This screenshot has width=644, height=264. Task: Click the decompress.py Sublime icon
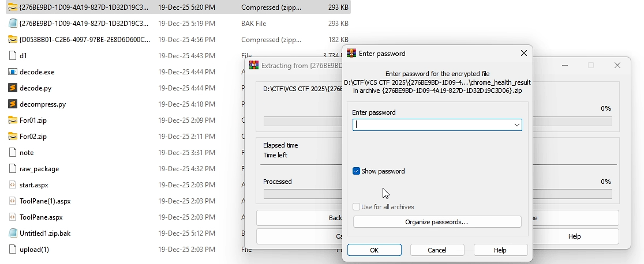[12, 104]
